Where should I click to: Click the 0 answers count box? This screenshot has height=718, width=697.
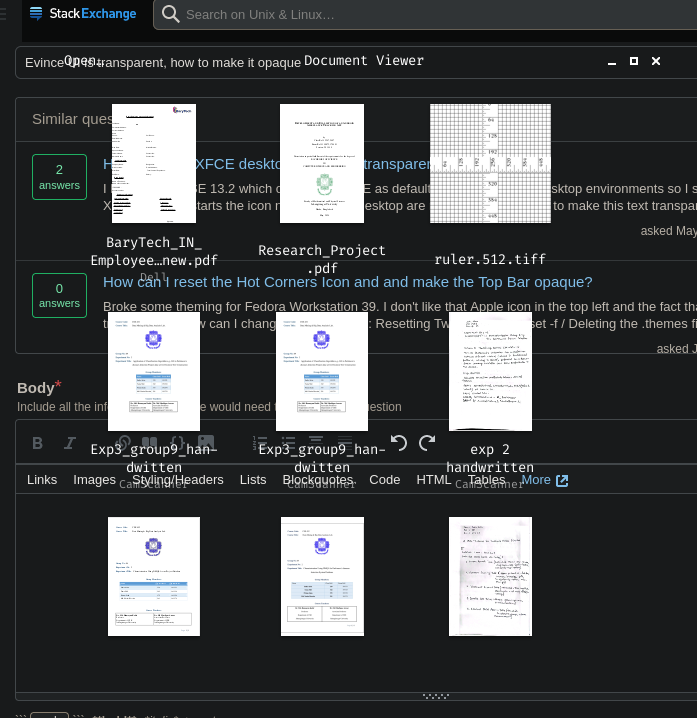tap(60, 295)
